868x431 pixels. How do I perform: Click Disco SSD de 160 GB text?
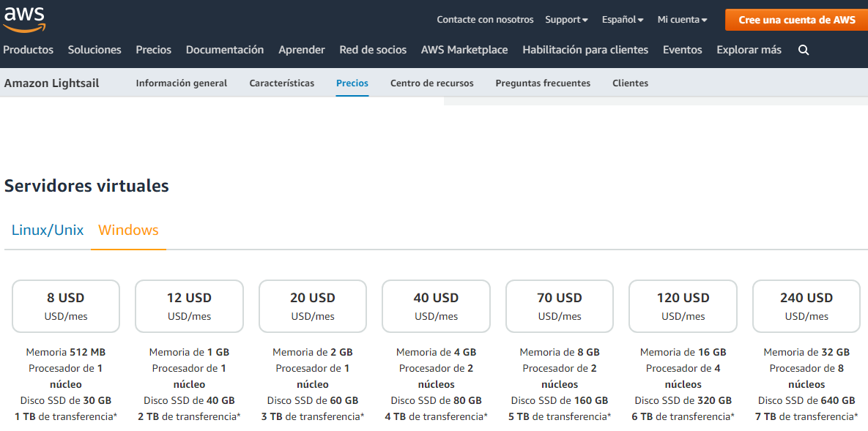point(560,400)
